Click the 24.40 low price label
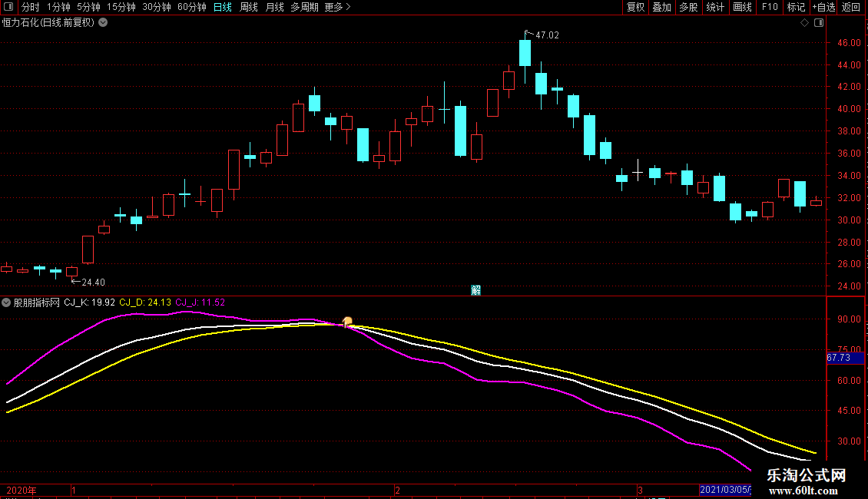This screenshot has height=499, width=868. [93, 283]
